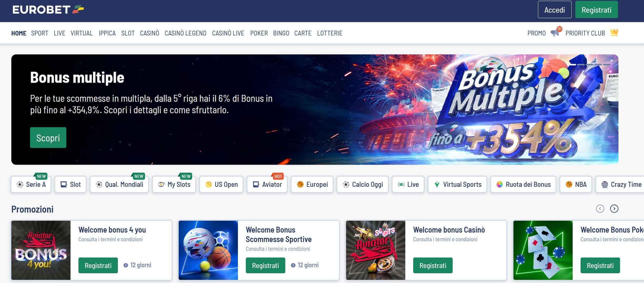Open the LOTTERIE section

pyautogui.click(x=330, y=33)
